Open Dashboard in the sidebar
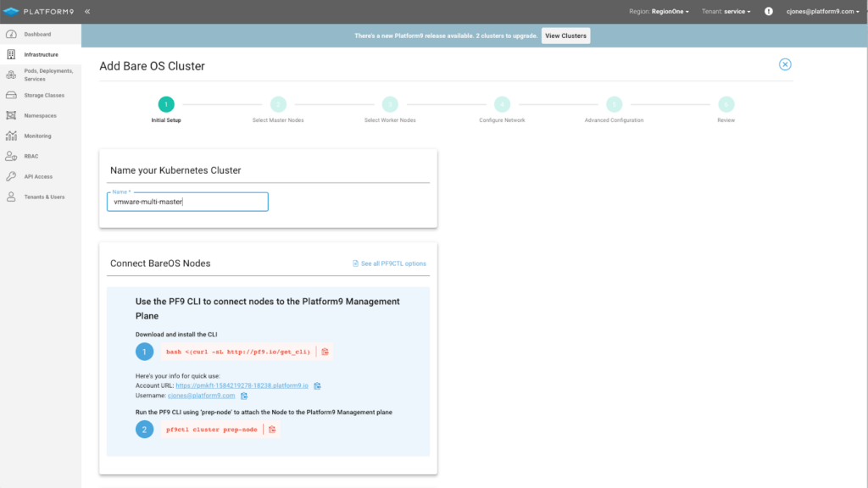The width and height of the screenshot is (868, 488). pos(41,34)
